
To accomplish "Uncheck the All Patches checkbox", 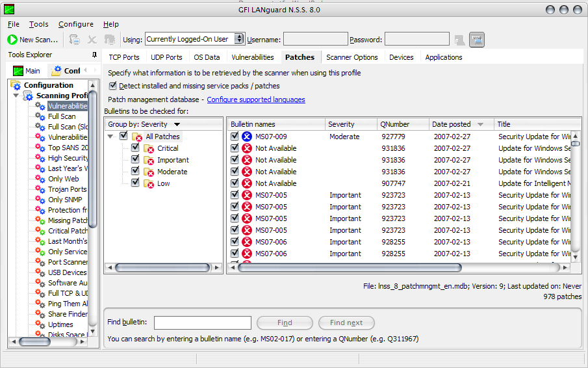I will pos(123,136).
